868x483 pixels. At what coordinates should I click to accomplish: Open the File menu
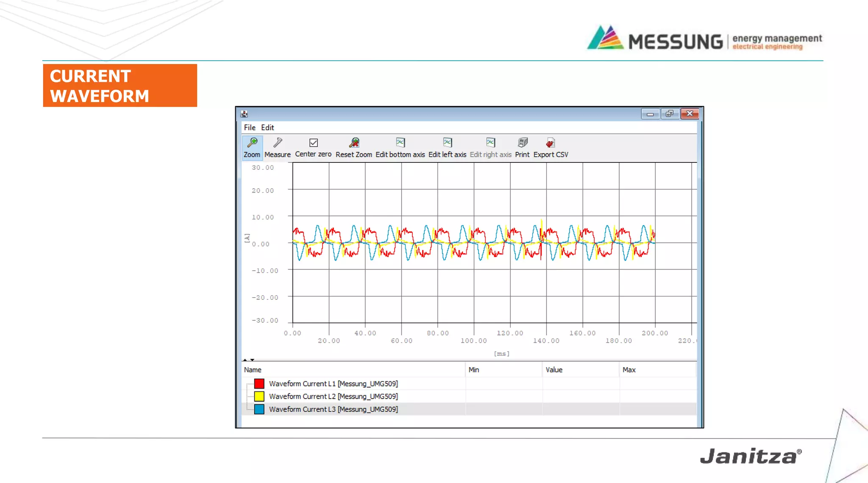click(x=249, y=128)
